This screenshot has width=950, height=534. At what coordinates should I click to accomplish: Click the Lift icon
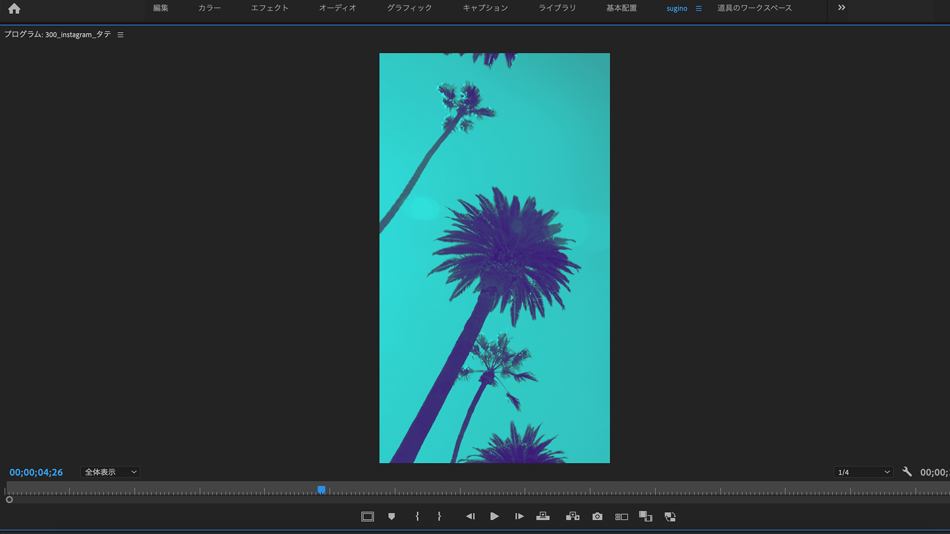(543, 517)
